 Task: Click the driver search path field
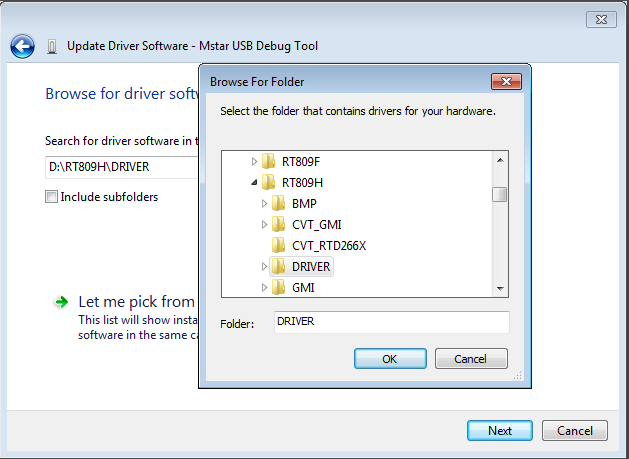pos(122,167)
